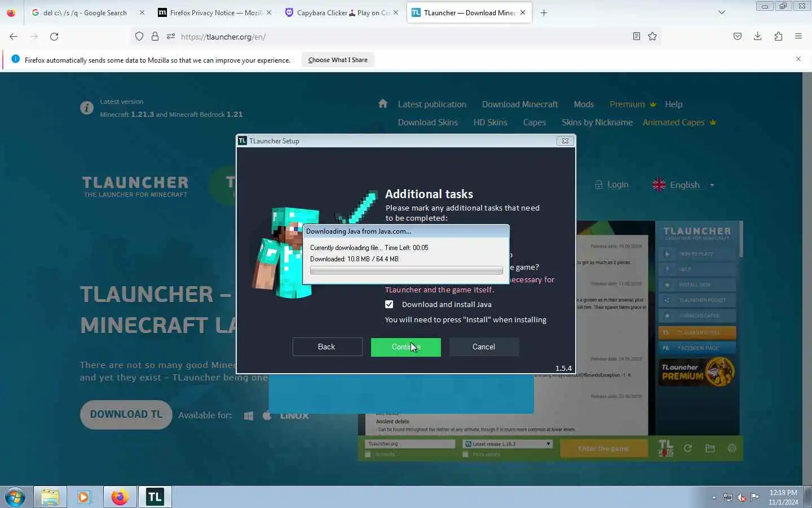Screen dimensions: 812x508
Task: Click the URL address field
Action: 403,37
